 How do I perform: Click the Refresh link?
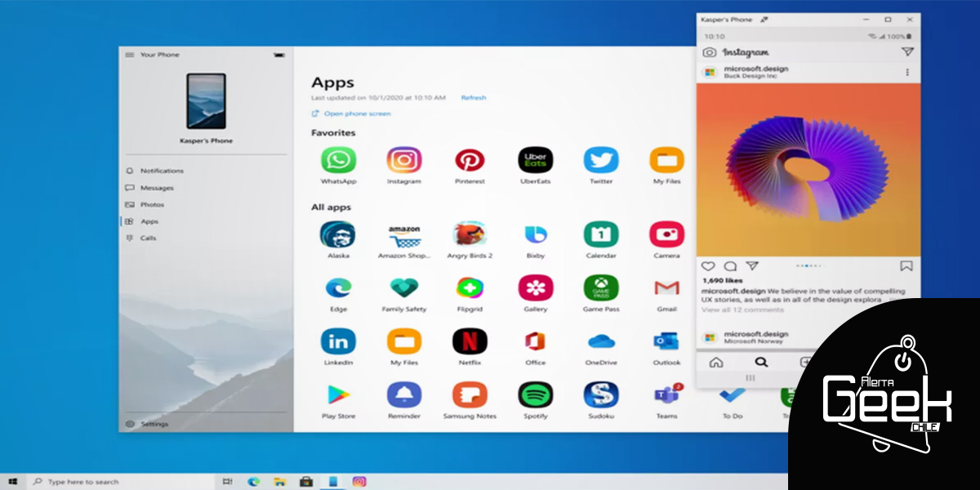(x=474, y=98)
